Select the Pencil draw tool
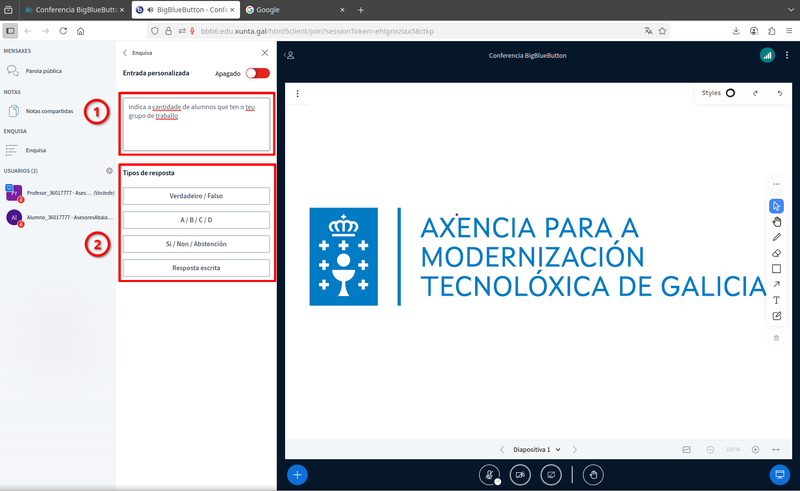Viewport: 800px width, 491px height. pos(776,238)
